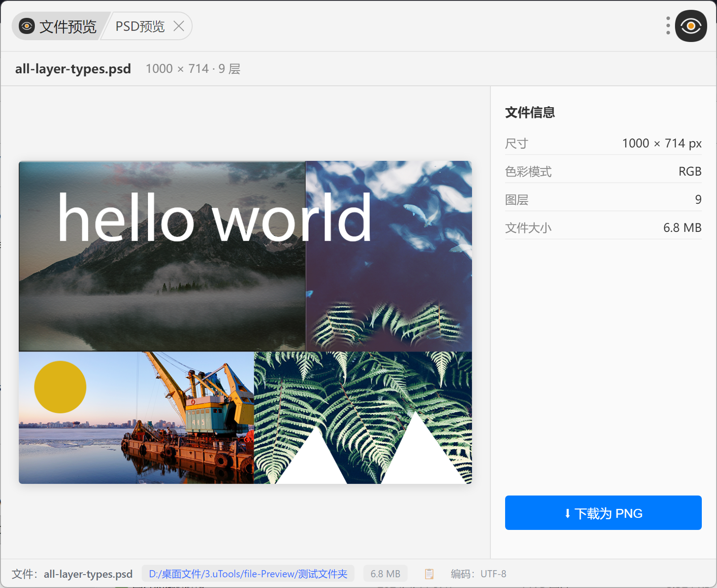Select the 文件预览 tab
The width and height of the screenshot is (717, 588).
(x=59, y=26)
